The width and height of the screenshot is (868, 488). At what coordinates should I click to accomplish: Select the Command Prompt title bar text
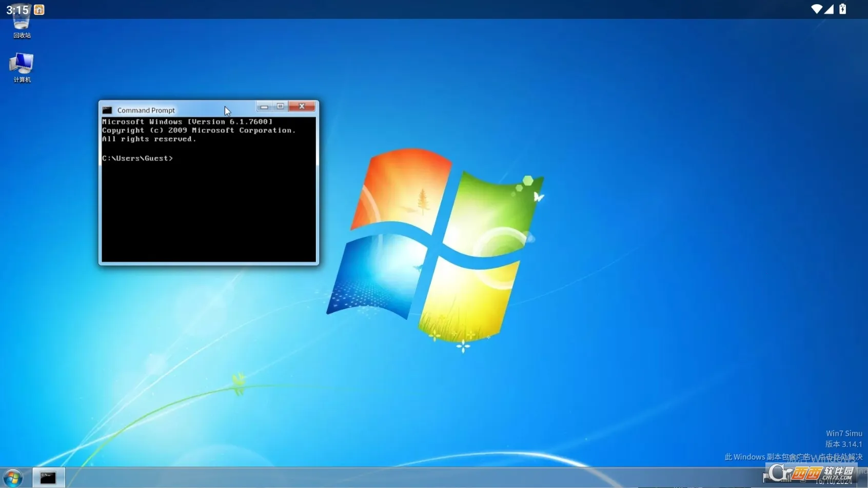click(146, 110)
